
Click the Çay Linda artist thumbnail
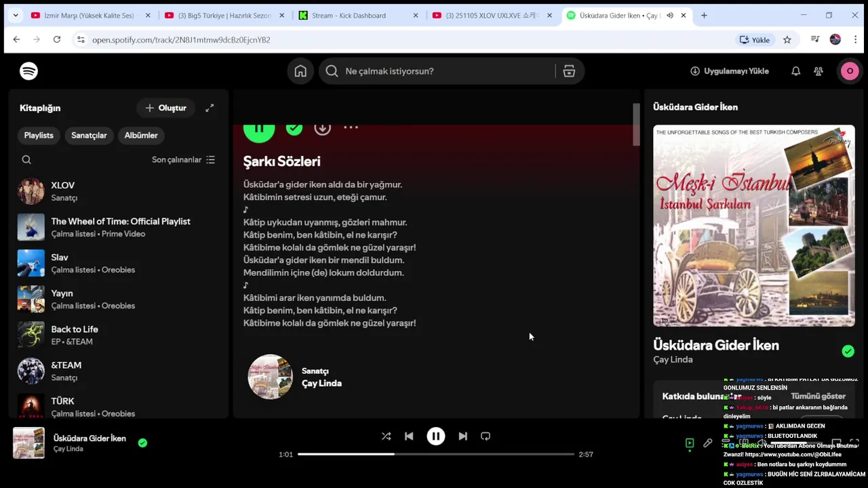click(x=270, y=377)
